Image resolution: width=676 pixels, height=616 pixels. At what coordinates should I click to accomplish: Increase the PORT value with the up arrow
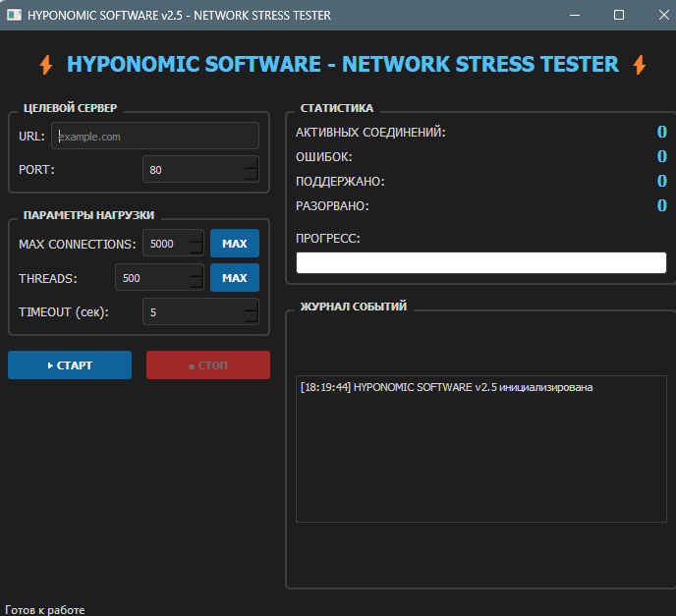click(252, 163)
